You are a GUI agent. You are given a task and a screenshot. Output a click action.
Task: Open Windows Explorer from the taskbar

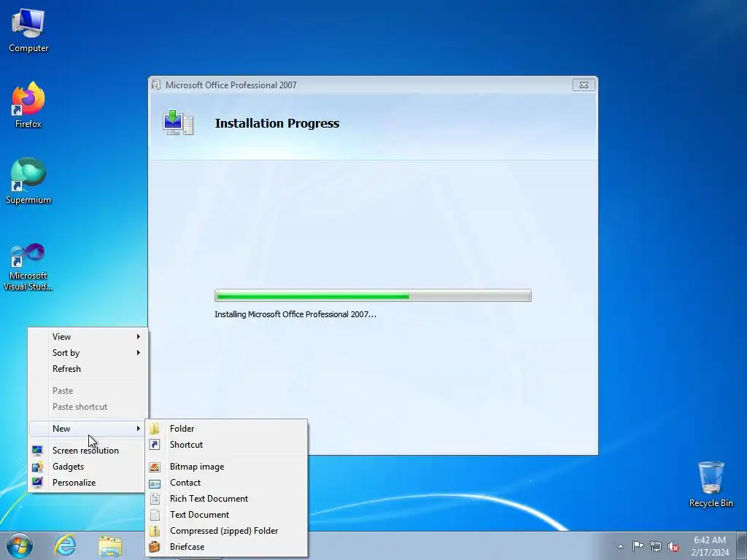tap(110, 546)
